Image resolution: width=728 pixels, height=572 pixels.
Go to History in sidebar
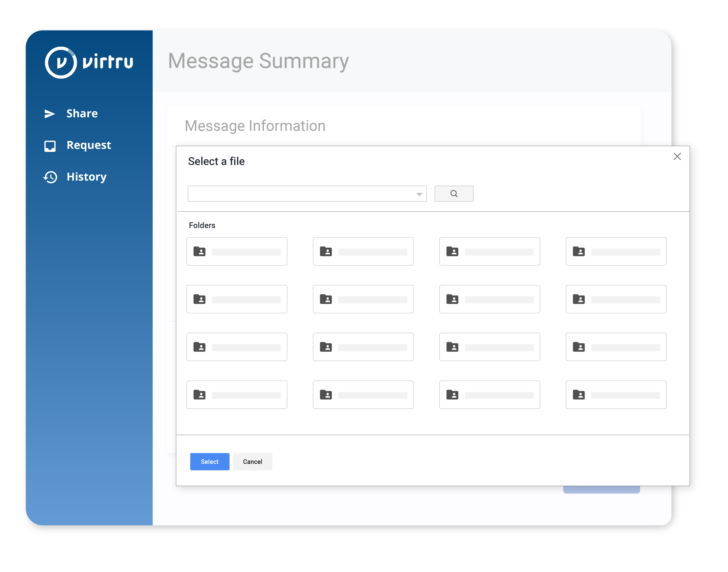(x=86, y=177)
